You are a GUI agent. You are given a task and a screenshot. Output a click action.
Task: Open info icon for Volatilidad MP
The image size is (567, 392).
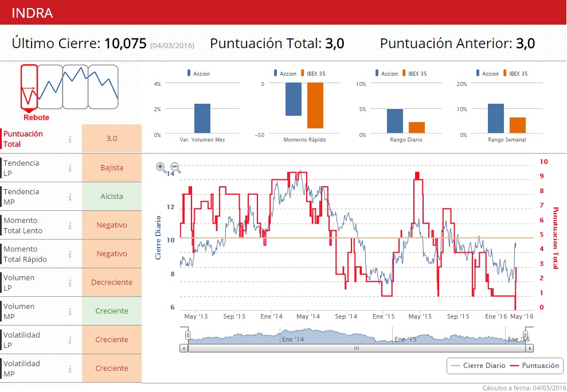[x=70, y=369]
